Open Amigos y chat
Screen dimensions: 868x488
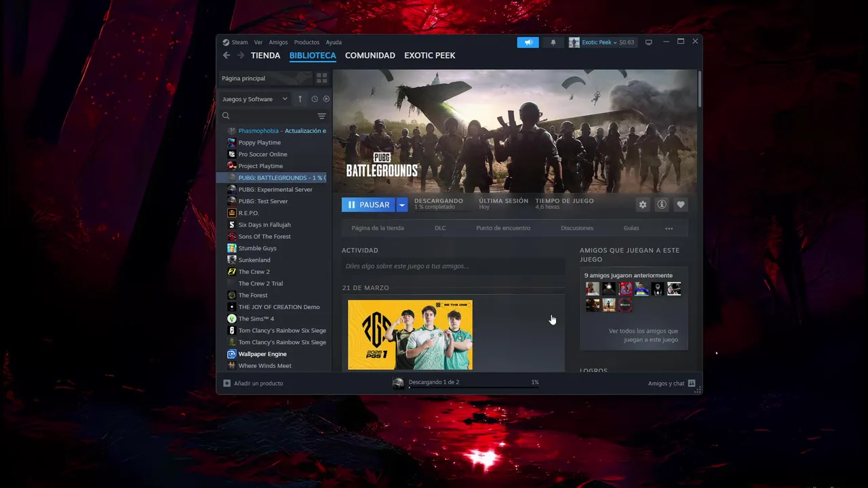[666, 384]
